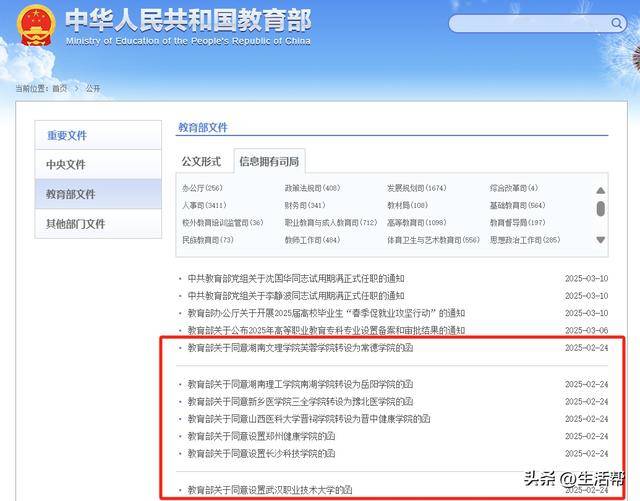Open notice about 沈国华同志 formal appointment
Image resolution: width=640 pixels, height=501 pixels.
296,278
